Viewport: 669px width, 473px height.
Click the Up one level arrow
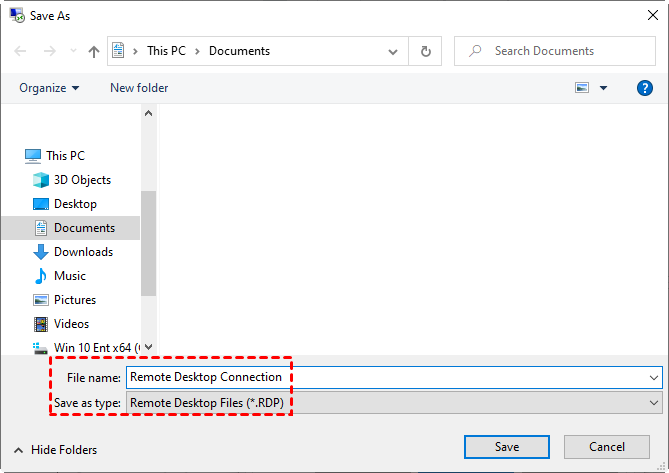[94, 51]
